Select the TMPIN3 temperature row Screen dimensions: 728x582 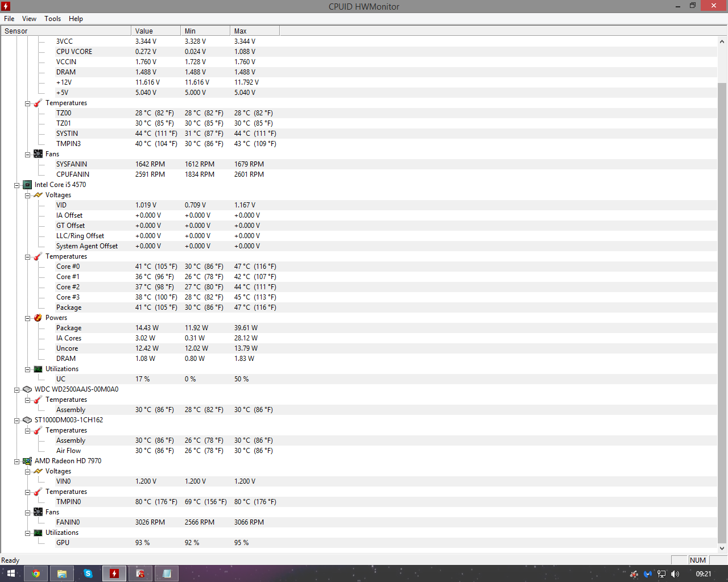pyautogui.click(x=359, y=144)
